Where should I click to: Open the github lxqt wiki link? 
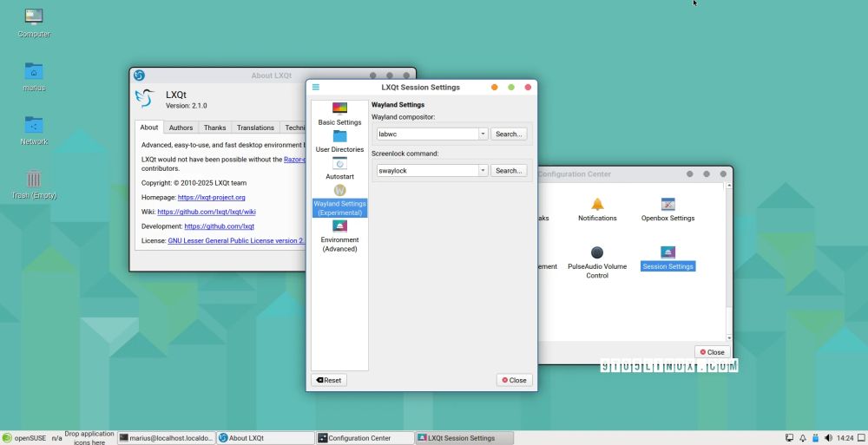coord(207,212)
